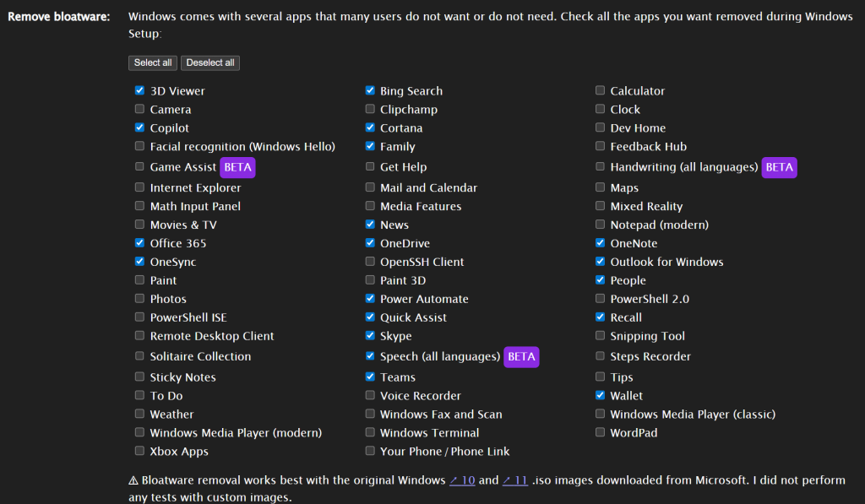The height and width of the screenshot is (504, 865).
Task: Untick the Quick Assist checkbox
Action: pos(370,317)
